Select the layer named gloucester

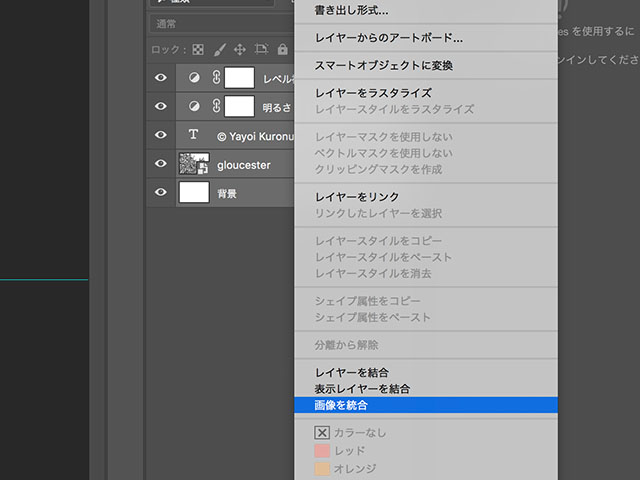point(244,165)
